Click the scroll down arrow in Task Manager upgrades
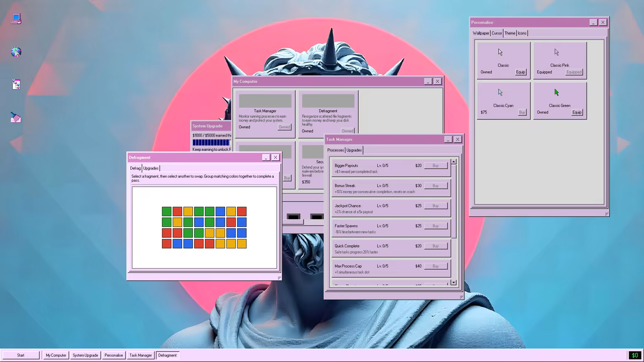The width and height of the screenshot is (644, 362). tap(454, 282)
